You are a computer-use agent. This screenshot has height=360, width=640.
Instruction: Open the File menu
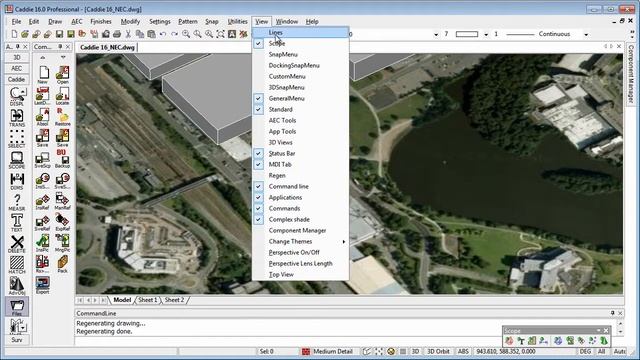[x=16, y=22]
